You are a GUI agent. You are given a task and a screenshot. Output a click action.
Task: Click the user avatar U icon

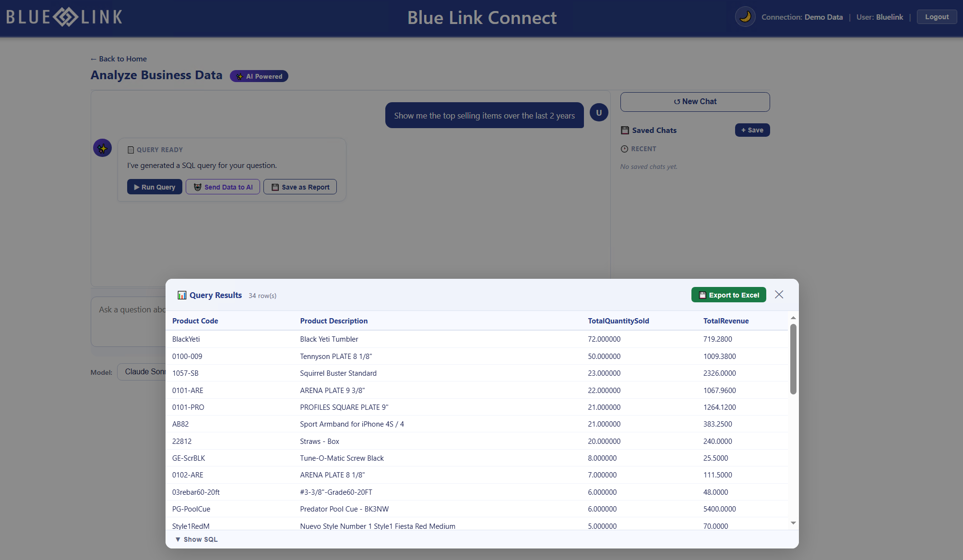coord(598,113)
